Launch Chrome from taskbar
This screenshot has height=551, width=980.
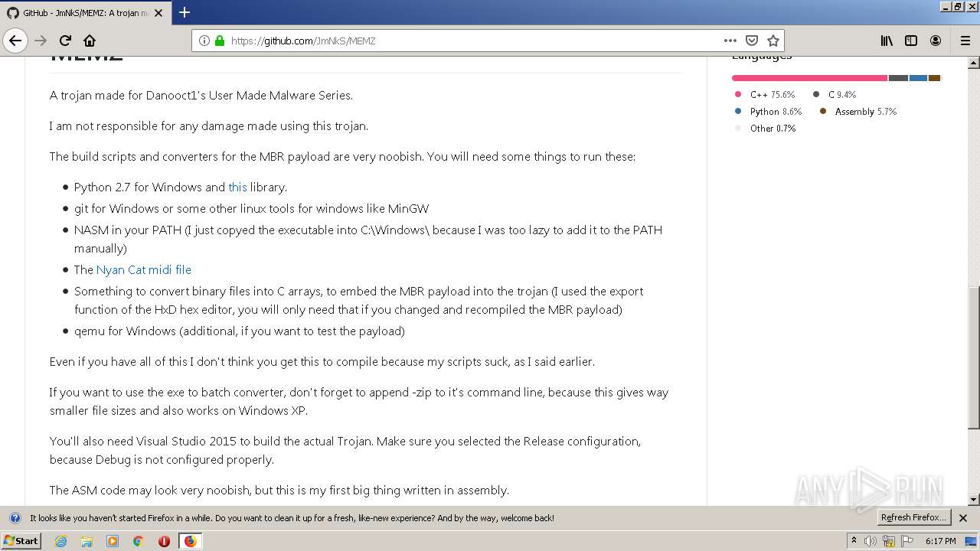[x=138, y=541]
